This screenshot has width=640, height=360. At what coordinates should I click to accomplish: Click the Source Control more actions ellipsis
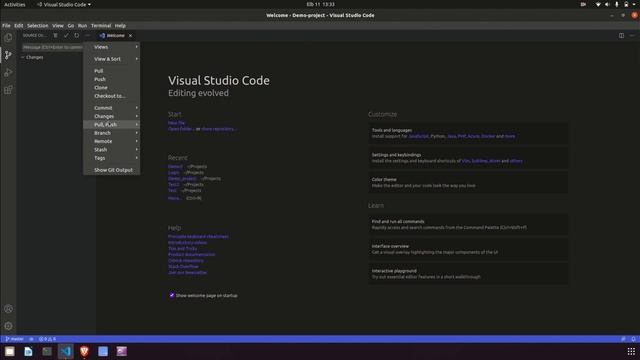click(87, 36)
